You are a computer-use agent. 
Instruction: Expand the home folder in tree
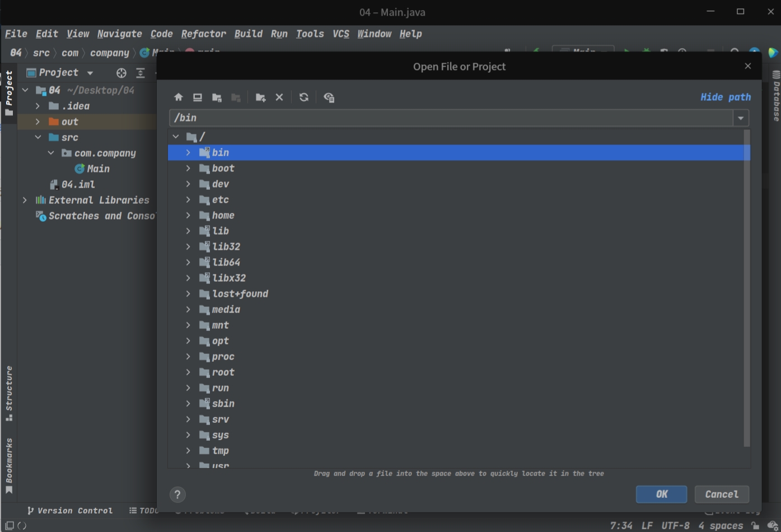pos(188,216)
